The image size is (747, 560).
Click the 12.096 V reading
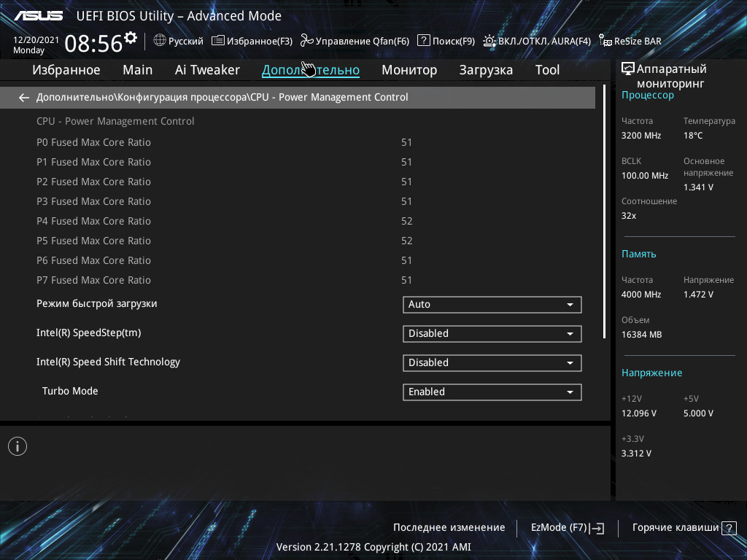(639, 413)
